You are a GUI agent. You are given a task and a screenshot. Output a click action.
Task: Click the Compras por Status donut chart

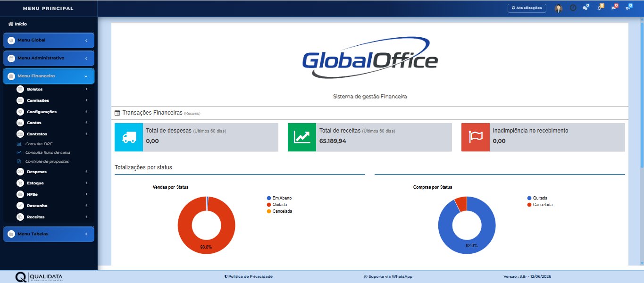[x=467, y=225]
